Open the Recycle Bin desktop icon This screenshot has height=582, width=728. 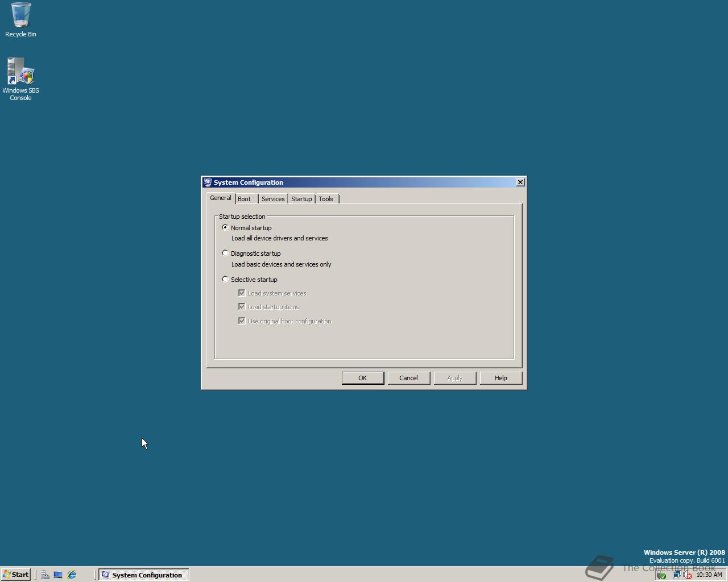coord(20,20)
